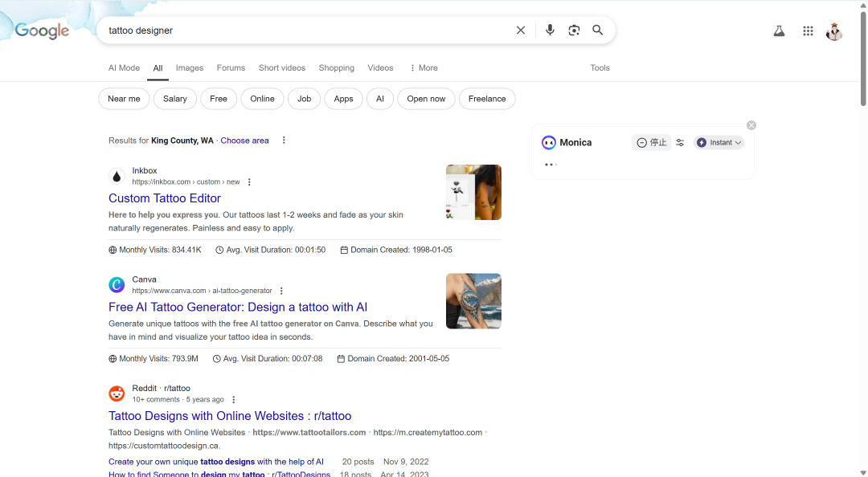
Task: Click Avg. Visit Duration: 00:01:50 text
Action: coord(271,250)
